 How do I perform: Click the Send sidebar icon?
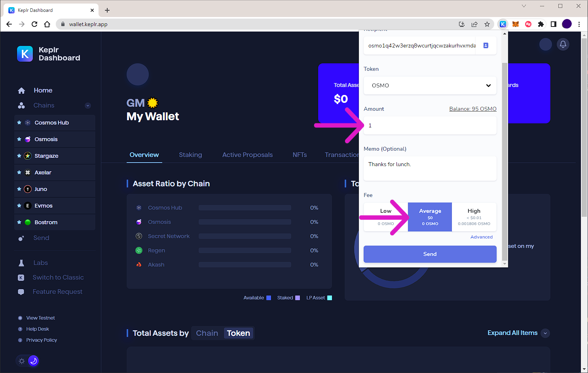click(x=21, y=238)
